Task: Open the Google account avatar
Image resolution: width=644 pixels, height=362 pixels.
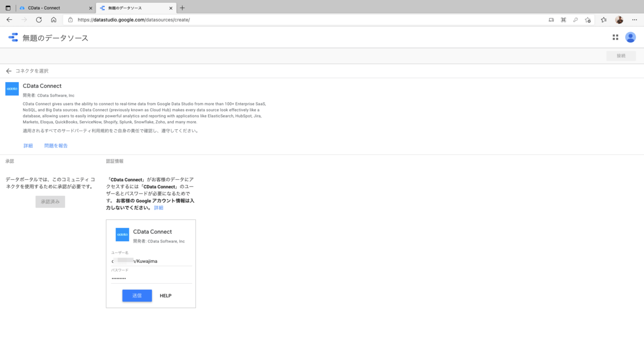Action: (631, 38)
